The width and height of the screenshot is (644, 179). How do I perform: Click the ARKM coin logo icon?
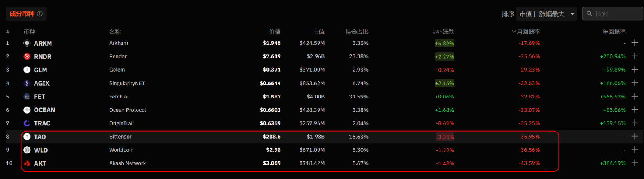tap(27, 43)
